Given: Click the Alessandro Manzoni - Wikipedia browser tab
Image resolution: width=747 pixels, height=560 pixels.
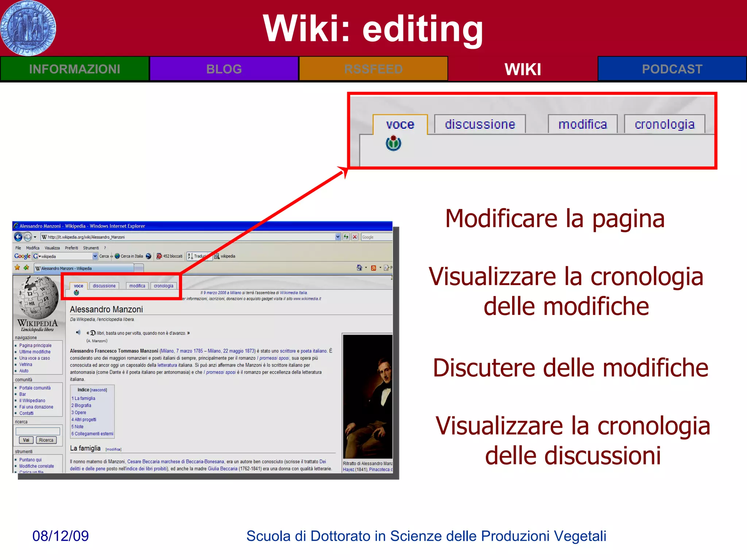Looking at the screenshot, I should pyautogui.click(x=84, y=268).
